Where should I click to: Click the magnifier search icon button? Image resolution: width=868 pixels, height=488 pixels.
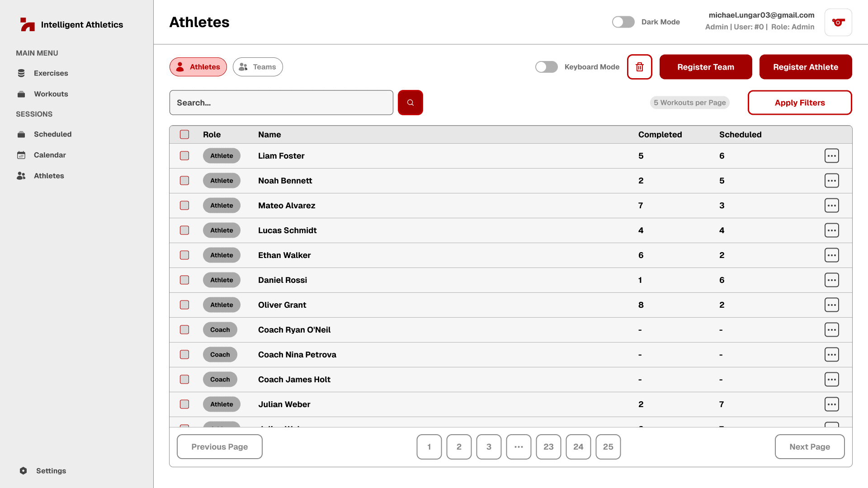point(410,103)
